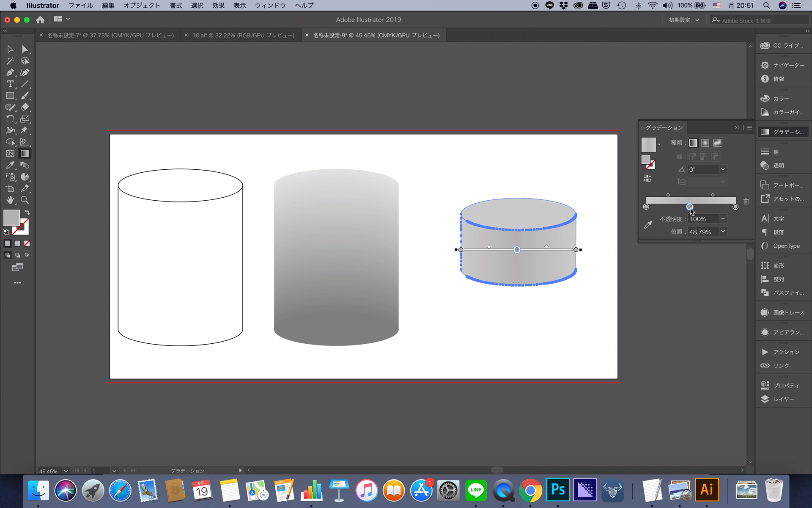Open the プロパティ panel

click(x=783, y=386)
